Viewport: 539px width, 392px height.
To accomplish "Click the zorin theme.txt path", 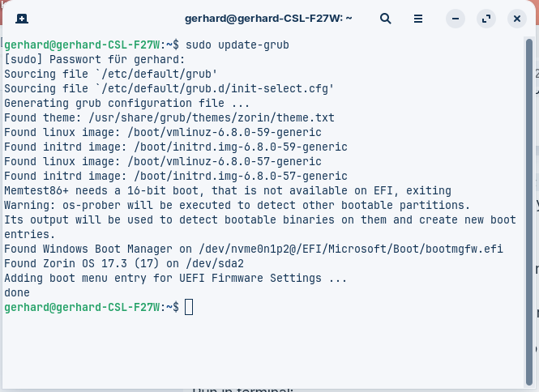I will click(x=212, y=117).
